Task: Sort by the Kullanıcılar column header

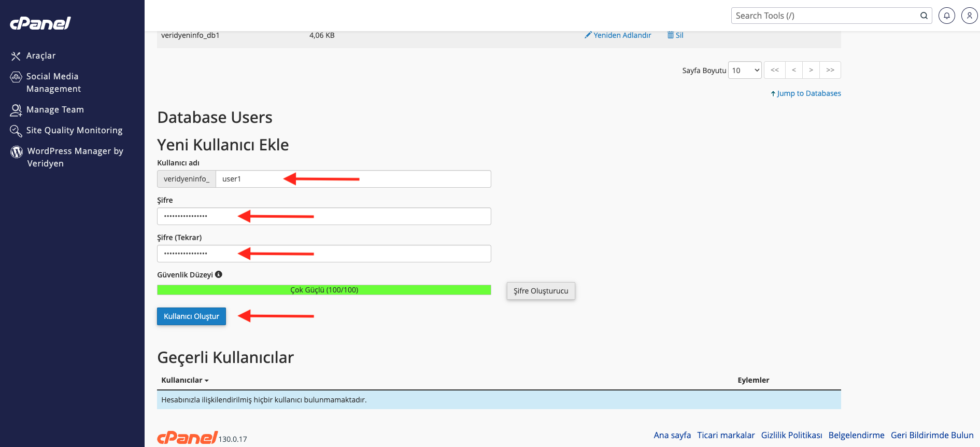Action: pos(184,380)
